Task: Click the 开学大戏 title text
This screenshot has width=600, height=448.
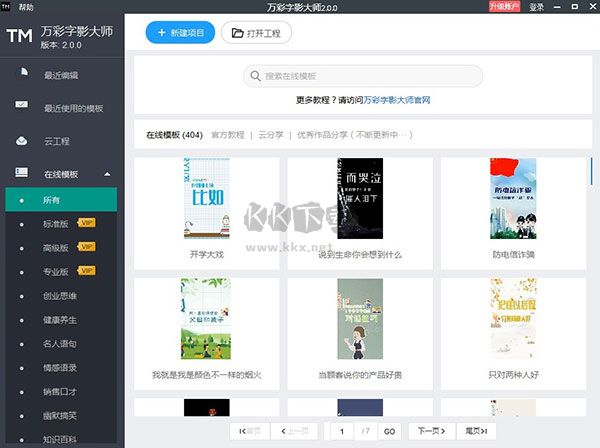Action: click(x=207, y=254)
